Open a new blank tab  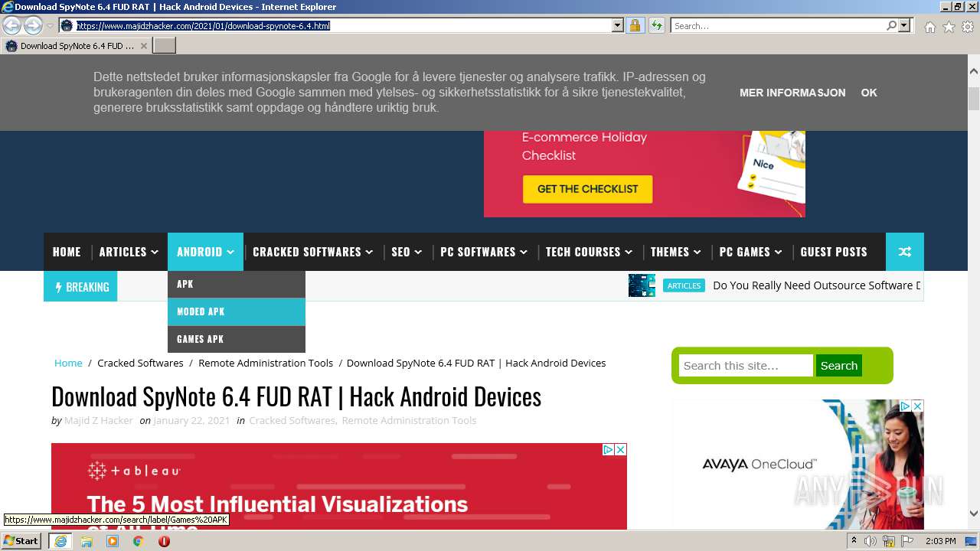(x=165, y=46)
